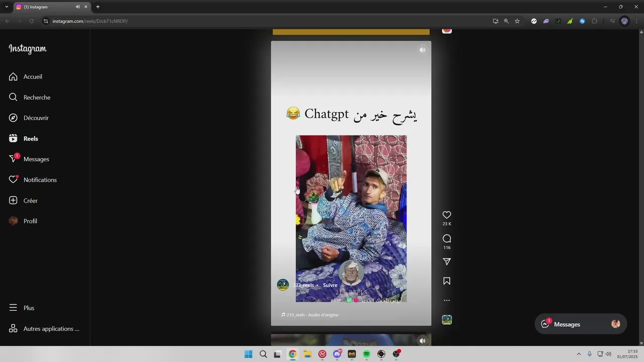Open the blue Shazam extension

pyautogui.click(x=582, y=21)
